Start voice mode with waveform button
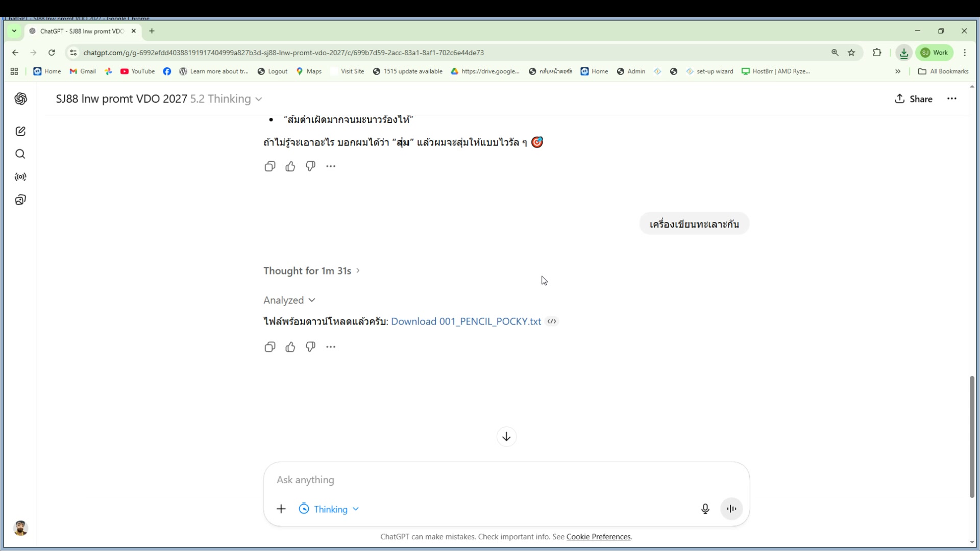The image size is (980, 551). (x=731, y=509)
